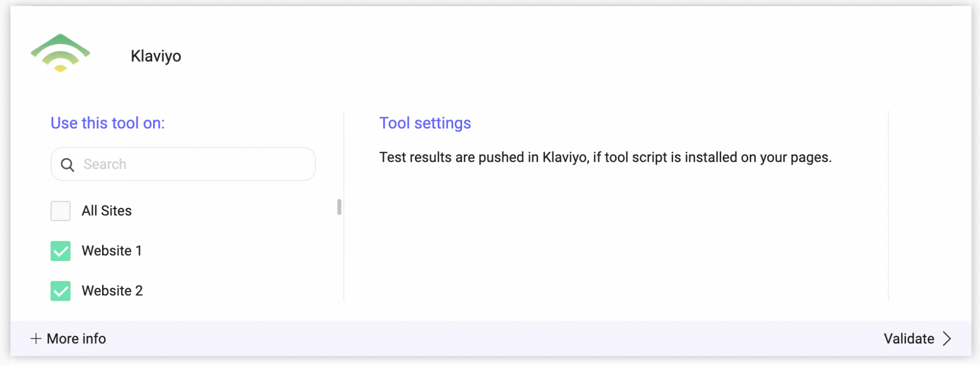
Task: Click the magnifying glass search icon
Action: pyautogui.click(x=67, y=165)
